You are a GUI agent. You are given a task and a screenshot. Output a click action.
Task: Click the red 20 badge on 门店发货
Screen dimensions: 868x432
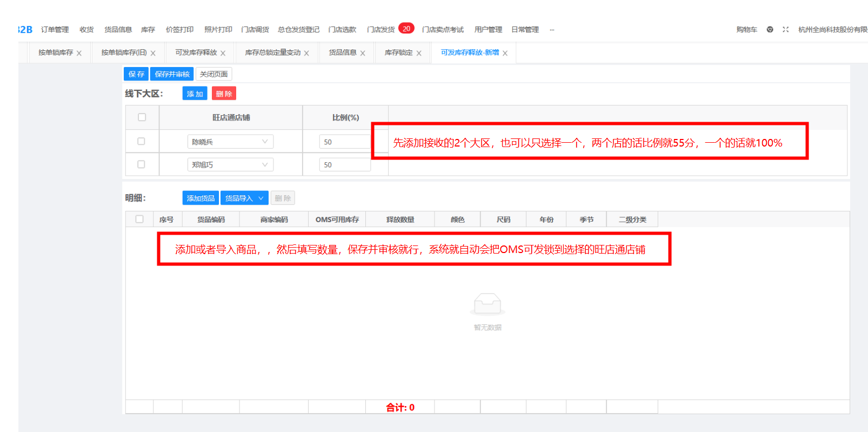point(406,29)
